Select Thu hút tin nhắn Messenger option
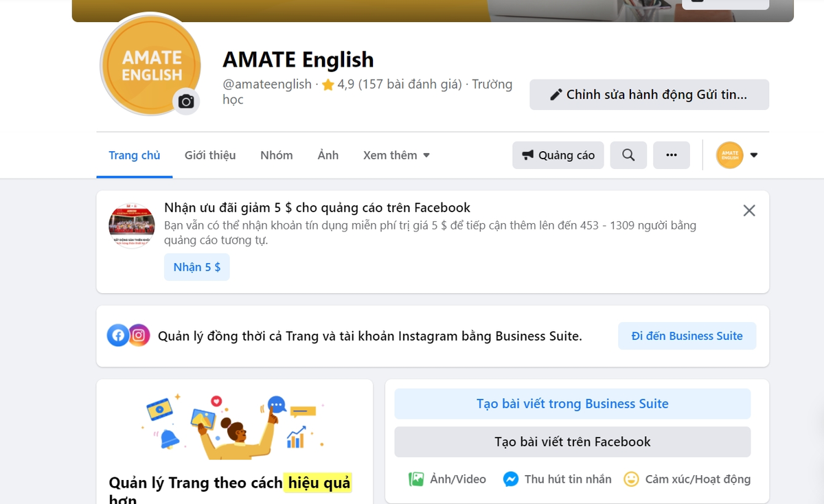 pos(557,479)
